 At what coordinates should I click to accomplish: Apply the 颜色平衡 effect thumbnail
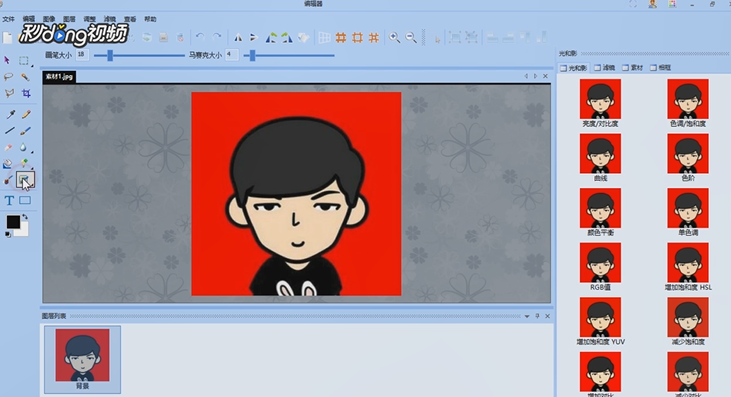(x=600, y=208)
